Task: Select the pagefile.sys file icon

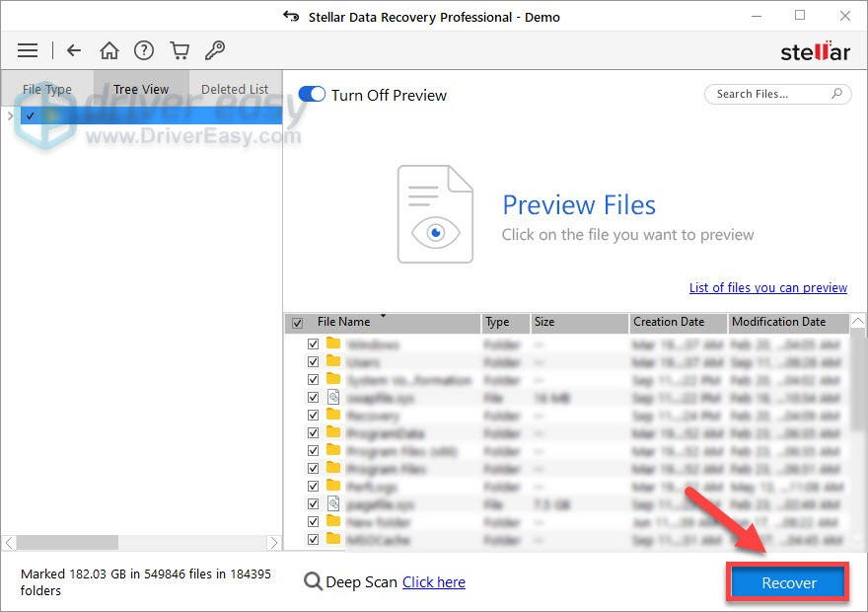Action: click(x=333, y=502)
